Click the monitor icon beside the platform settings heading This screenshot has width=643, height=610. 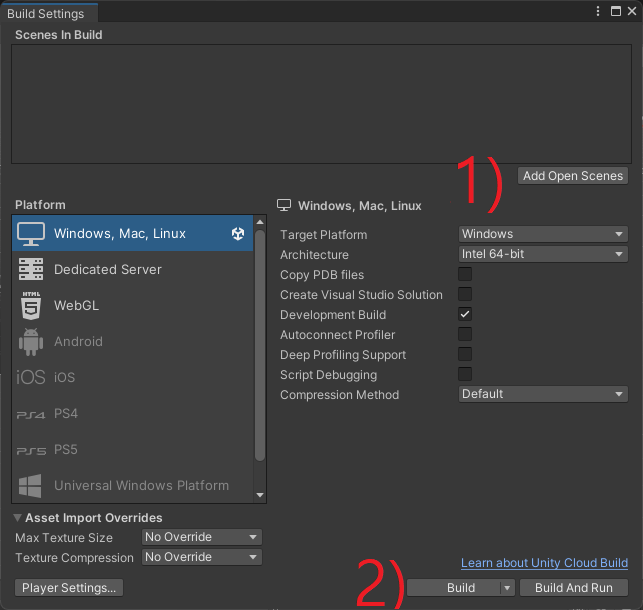284,205
